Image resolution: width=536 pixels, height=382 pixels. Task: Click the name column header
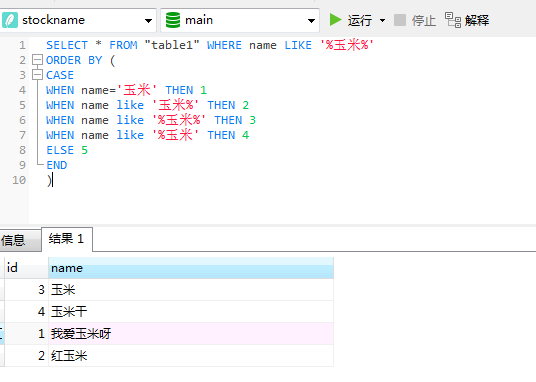point(191,268)
